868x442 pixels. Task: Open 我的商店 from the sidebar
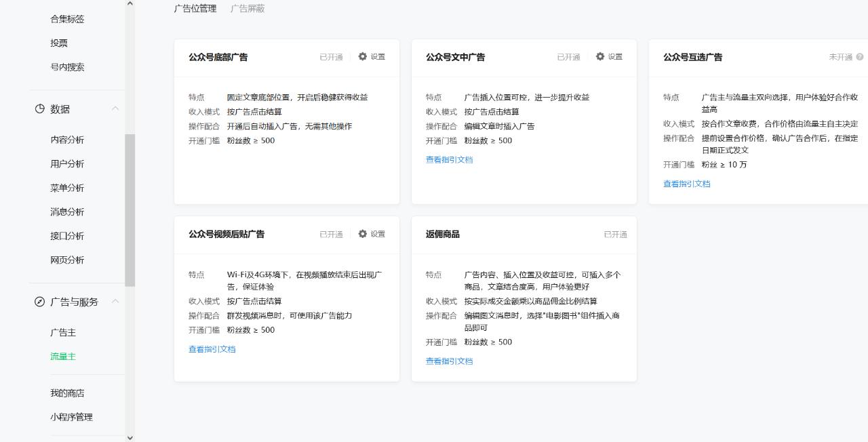pos(68,393)
